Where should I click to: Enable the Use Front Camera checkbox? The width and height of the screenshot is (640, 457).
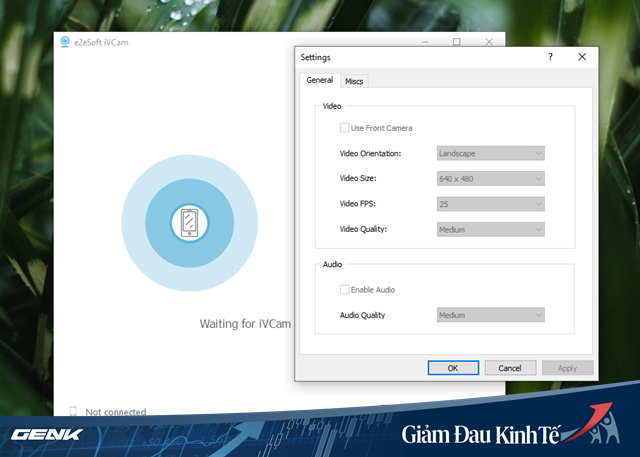[x=345, y=128]
